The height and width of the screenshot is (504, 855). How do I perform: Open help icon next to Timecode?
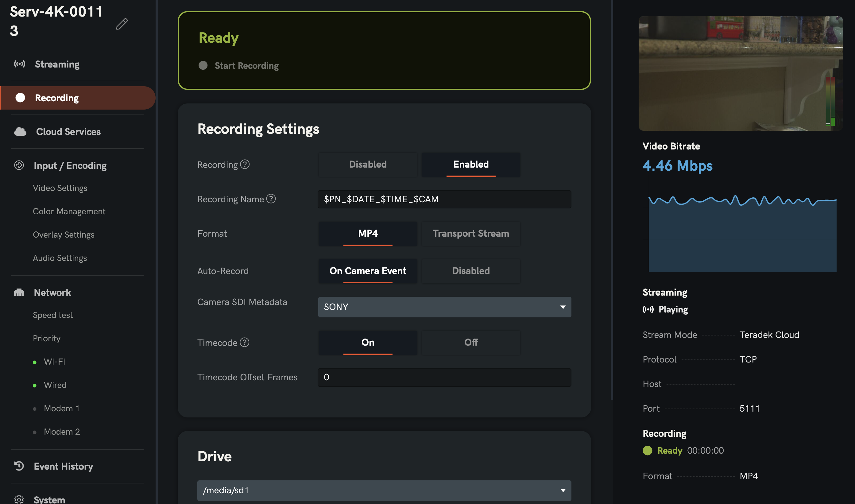245,342
